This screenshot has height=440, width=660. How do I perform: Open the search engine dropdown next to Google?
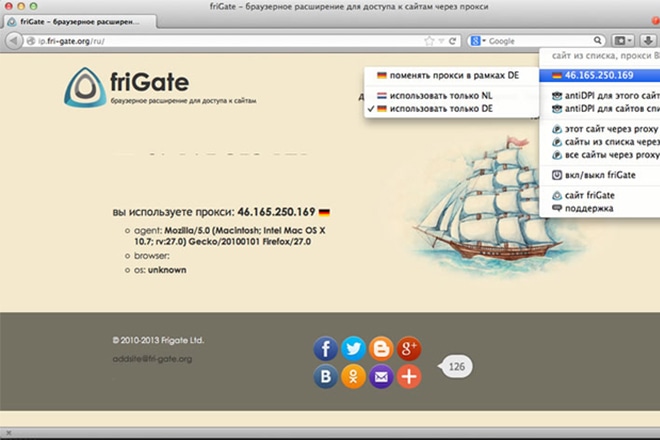coord(478,41)
